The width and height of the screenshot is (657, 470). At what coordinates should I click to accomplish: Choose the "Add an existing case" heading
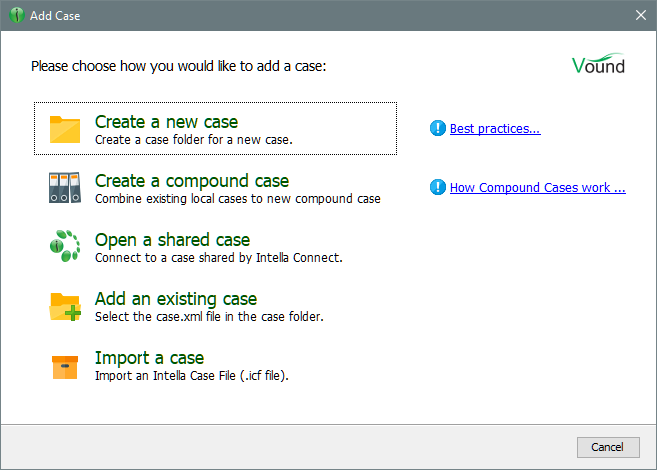pyautogui.click(x=175, y=299)
